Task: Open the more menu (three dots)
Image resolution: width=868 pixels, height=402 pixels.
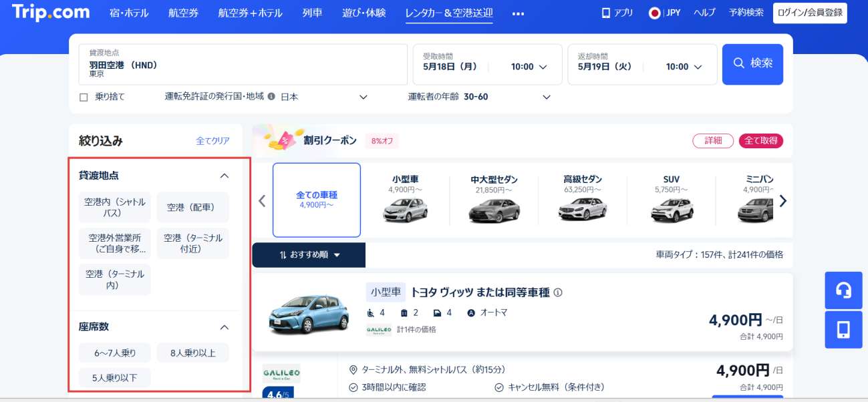Action: point(518,13)
